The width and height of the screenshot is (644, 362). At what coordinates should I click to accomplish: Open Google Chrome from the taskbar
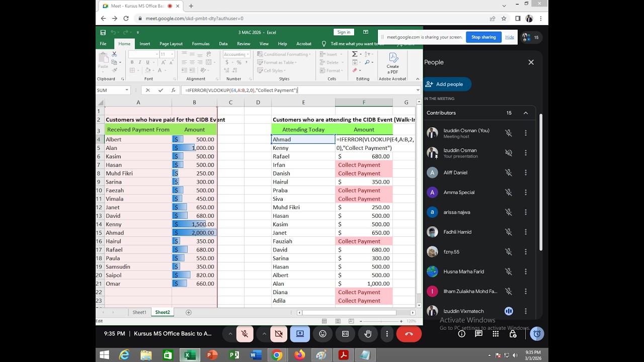[277, 355]
